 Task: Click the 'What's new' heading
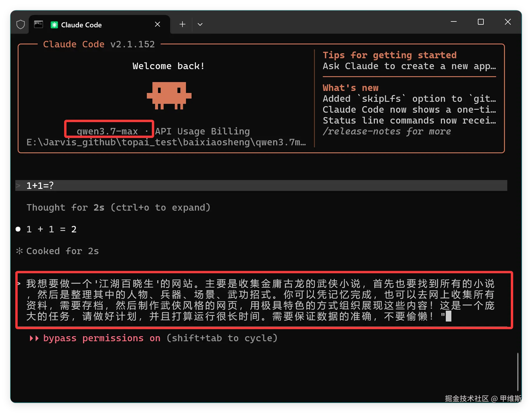click(x=350, y=88)
